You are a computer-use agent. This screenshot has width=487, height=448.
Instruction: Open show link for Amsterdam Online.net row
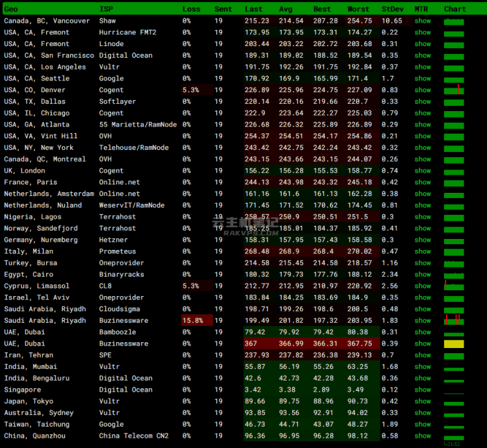(423, 193)
